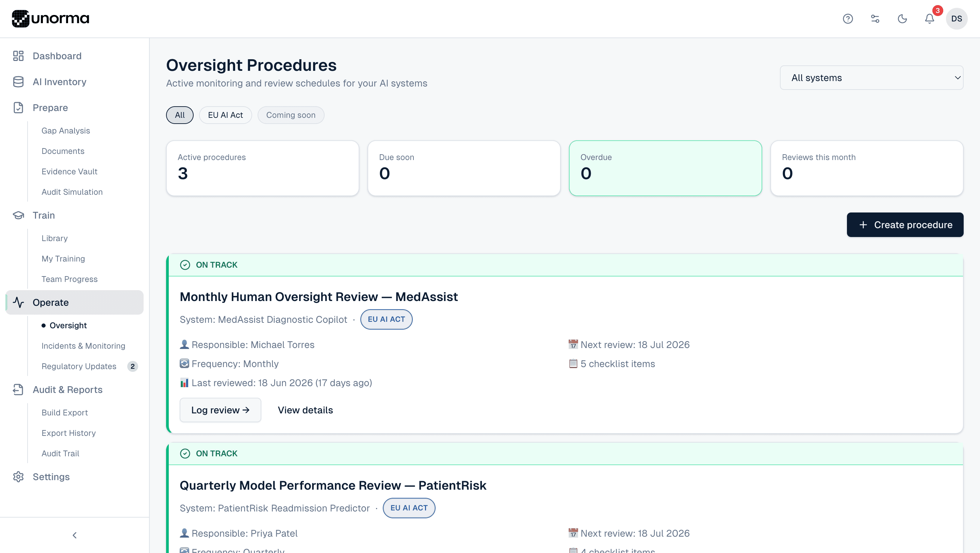The image size is (980, 553).
Task: Click the Create procedure button
Action: point(905,225)
